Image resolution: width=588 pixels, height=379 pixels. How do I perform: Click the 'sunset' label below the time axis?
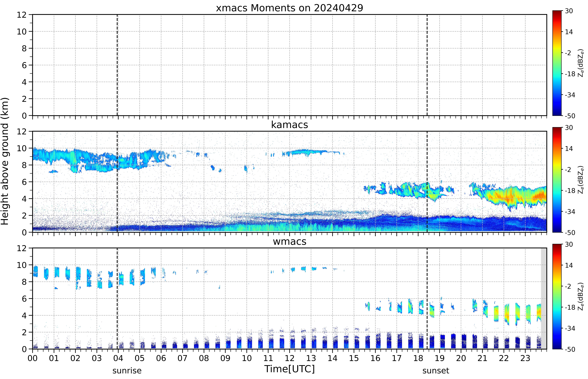[x=436, y=371]
